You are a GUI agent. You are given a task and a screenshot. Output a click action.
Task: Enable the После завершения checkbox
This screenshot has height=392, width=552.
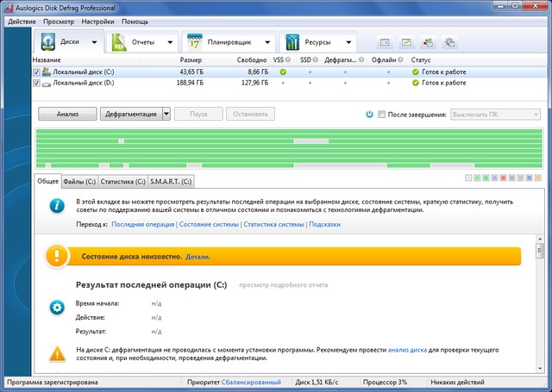382,114
